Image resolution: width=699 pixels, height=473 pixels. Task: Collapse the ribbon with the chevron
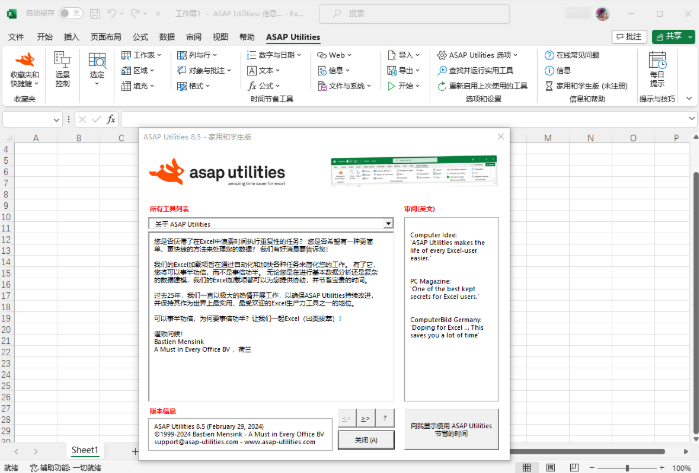click(689, 99)
